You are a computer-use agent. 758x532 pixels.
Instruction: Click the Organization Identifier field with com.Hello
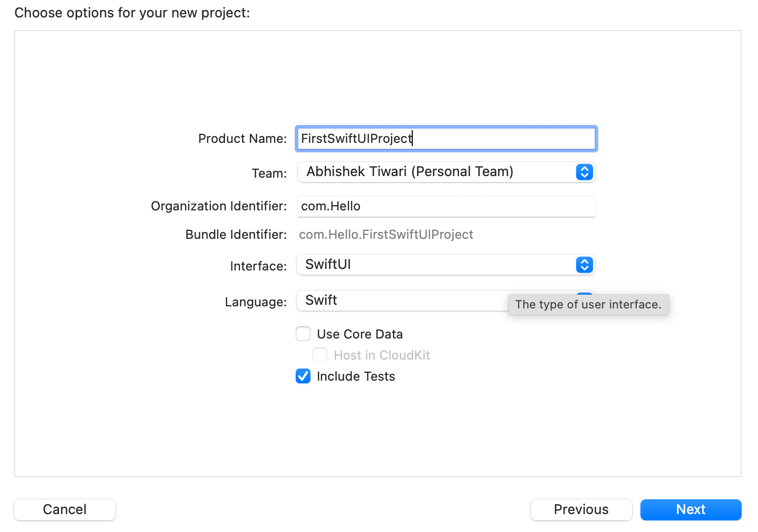coord(446,206)
